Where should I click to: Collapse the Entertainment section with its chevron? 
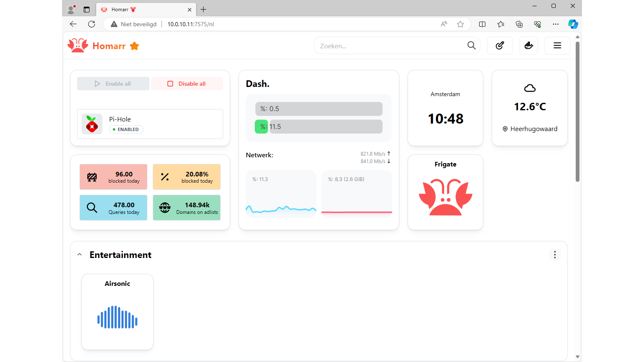[x=79, y=254]
